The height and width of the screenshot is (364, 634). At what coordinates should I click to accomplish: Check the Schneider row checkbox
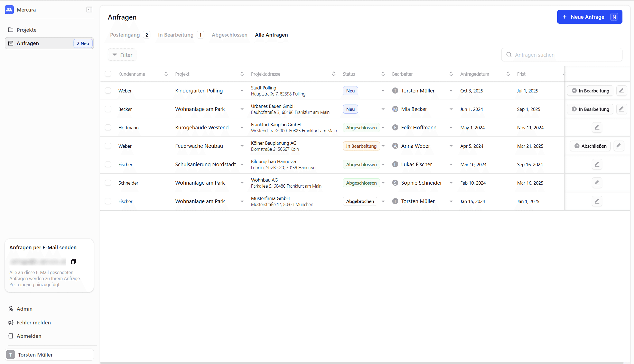point(108,183)
